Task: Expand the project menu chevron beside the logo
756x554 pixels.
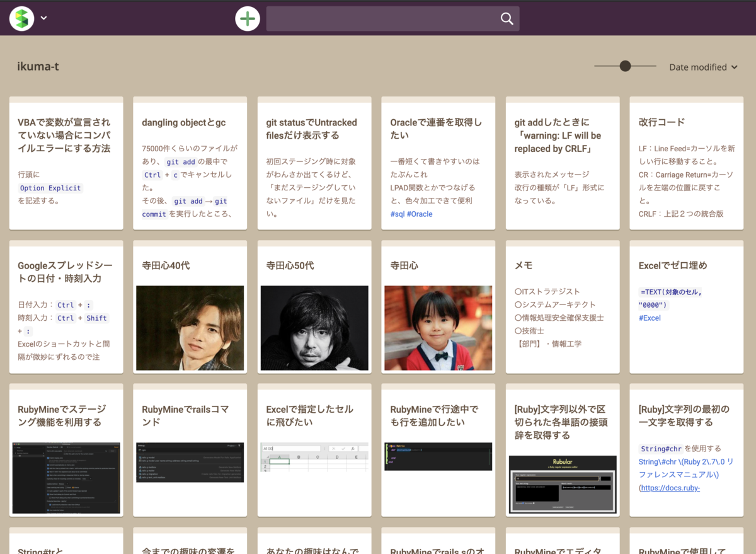Action: pos(43,18)
